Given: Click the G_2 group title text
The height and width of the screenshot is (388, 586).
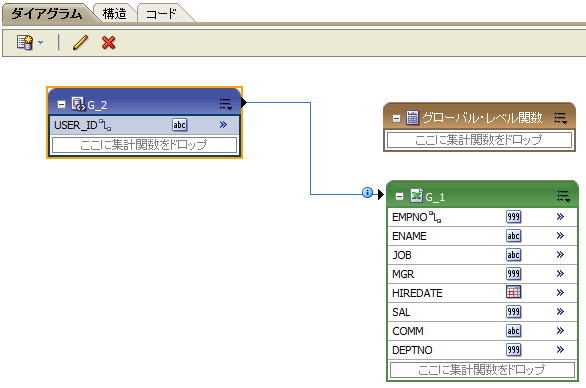Looking at the screenshot, I should click(x=97, y=105).
